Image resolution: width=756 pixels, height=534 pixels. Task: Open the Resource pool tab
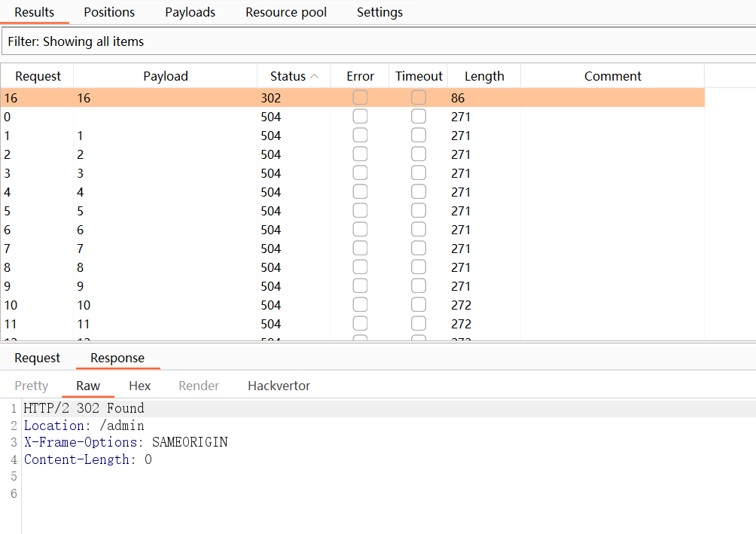click(x=286, y=12)
